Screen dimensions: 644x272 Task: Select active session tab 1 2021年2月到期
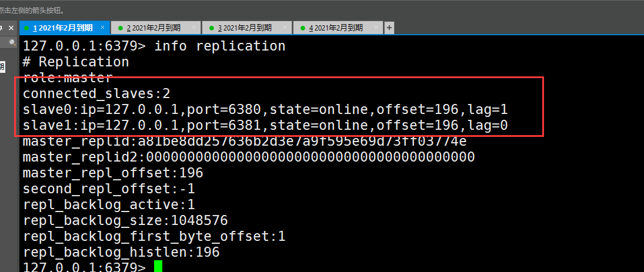click(65, 28)
